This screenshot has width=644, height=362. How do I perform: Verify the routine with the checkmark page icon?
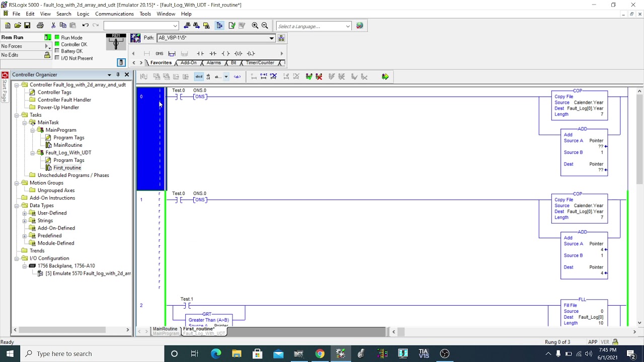232,26
